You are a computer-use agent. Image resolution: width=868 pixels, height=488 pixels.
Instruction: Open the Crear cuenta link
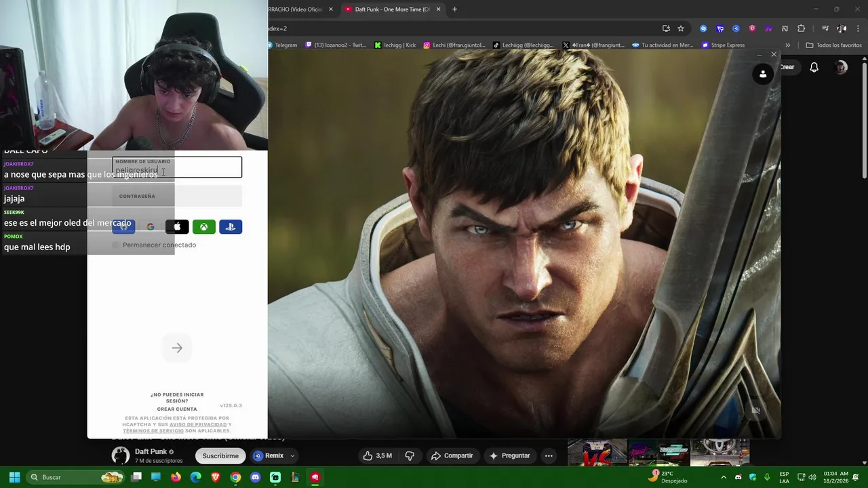click(x=177, y=409)
